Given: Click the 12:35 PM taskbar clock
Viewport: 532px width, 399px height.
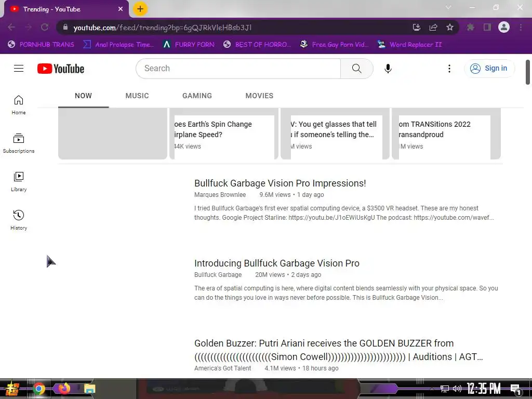Looking at the screenshot, I should tap(484, 389).
